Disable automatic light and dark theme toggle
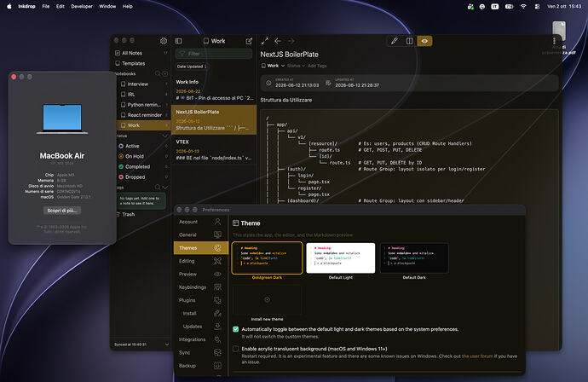 tap(235, 329)
